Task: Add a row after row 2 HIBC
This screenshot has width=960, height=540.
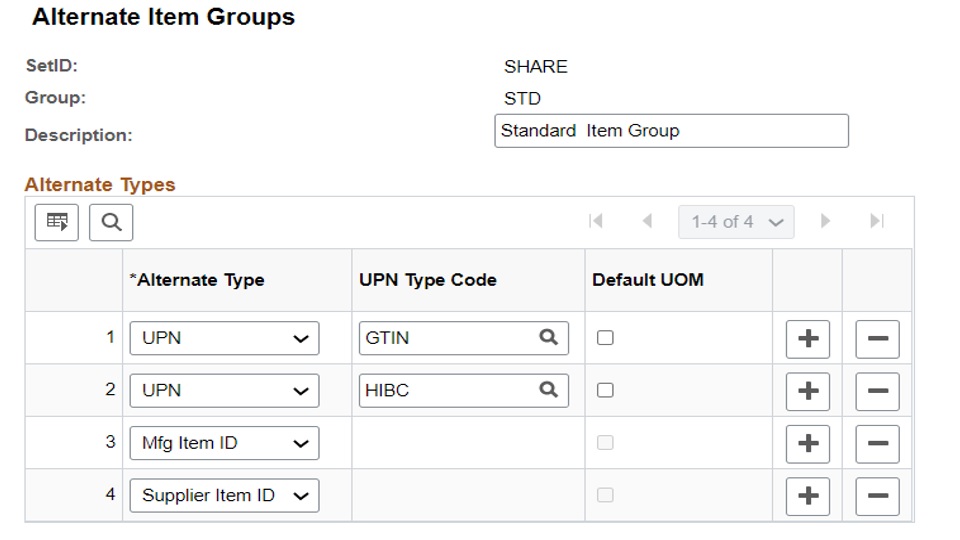Action: click(x=808, y=391)
